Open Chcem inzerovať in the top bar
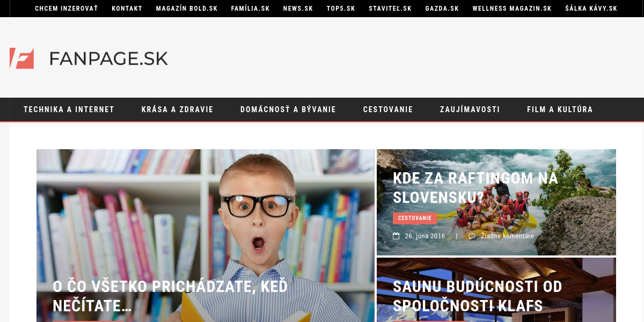This screenshot has width=644, height=322. [x=67, y=9]
